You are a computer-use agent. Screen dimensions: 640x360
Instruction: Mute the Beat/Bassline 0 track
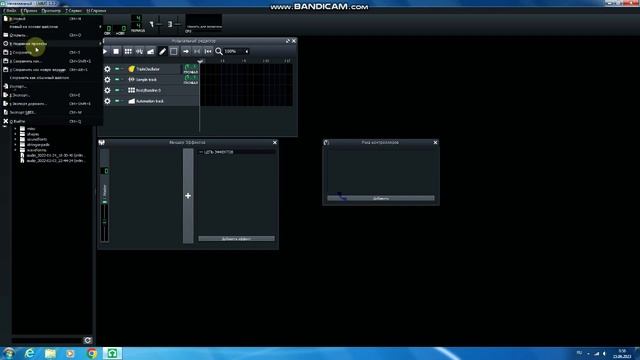(117, 90)
